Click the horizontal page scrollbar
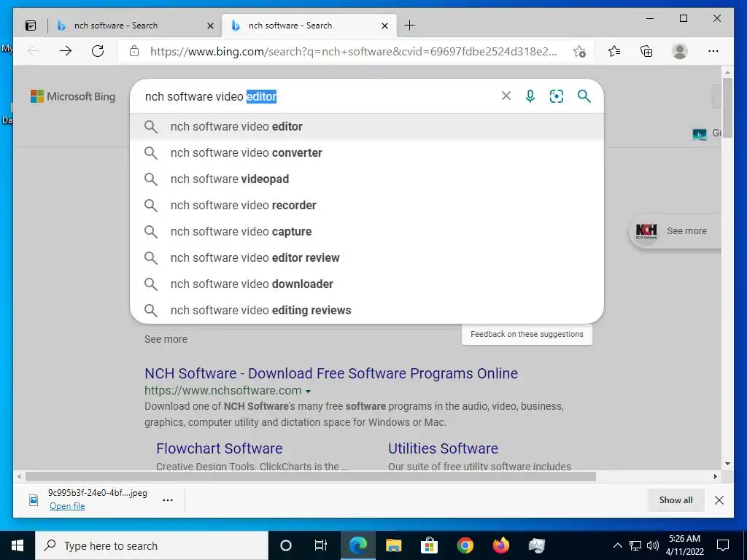747x560 pixels. pyautogui.click(x=311, y=476)
